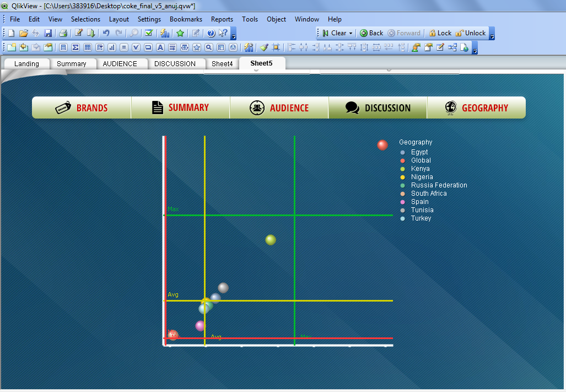The width and height of the screenshot is (566, 392).
Task: Save the QlikView document
Action: click(48, 33)
